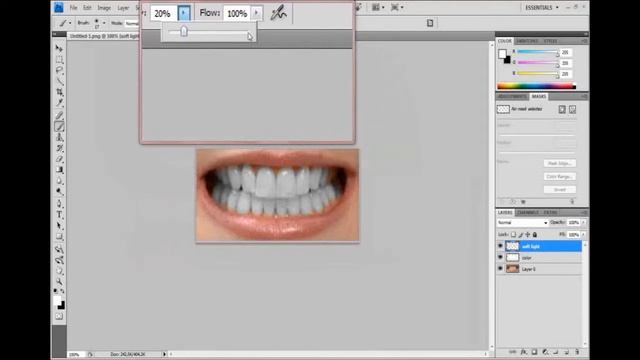The height and width of the screenshot is (360, 640).
Task: Select the Gradient tool
Action: pyautogui.click(x=60, y=170)
